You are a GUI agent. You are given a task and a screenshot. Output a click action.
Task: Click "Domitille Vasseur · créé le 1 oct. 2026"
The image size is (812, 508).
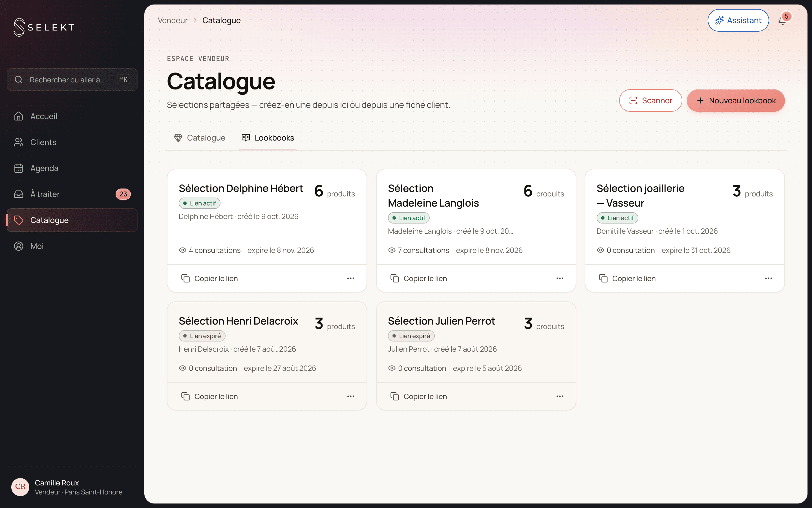click(x=657, y=231)
